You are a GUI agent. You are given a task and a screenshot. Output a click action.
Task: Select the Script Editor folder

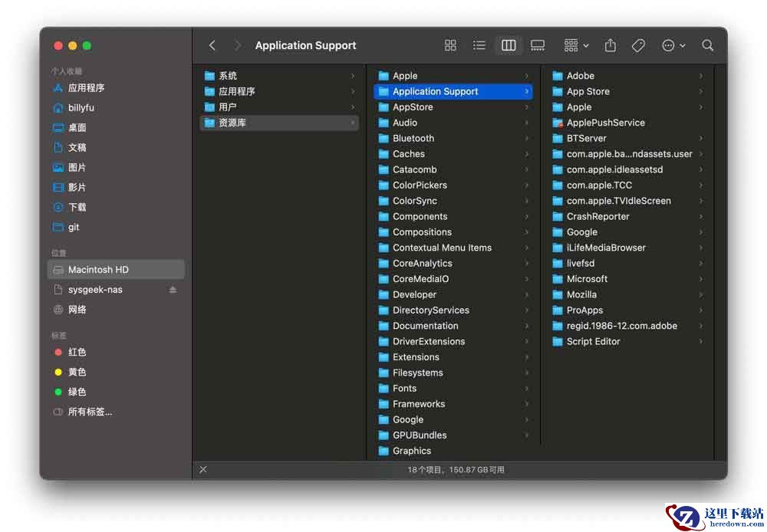pos(627,342)
